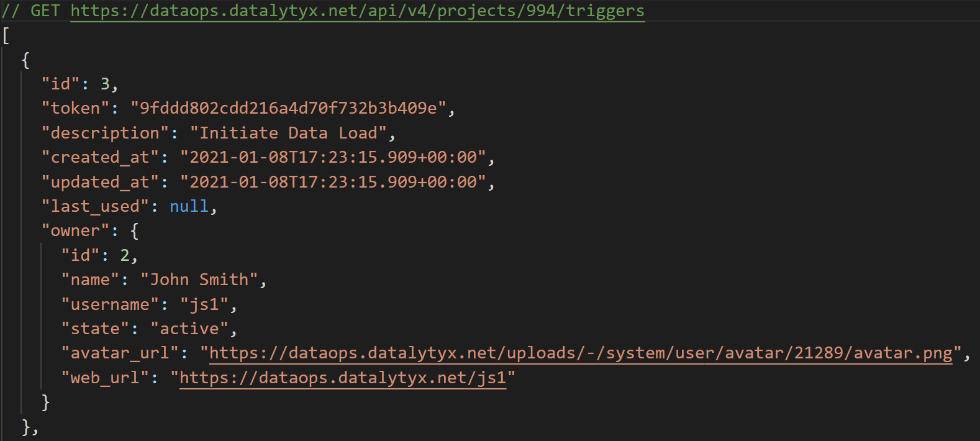Click the owner object's closing brace
Viewport: 980px width, 441px height.
pos(45,402)
